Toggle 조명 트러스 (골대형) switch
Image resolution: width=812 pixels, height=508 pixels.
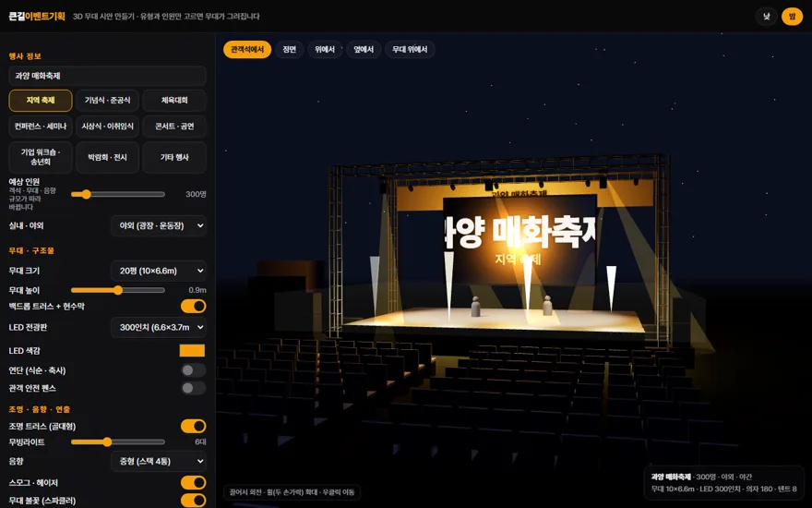tap(193, 426)
